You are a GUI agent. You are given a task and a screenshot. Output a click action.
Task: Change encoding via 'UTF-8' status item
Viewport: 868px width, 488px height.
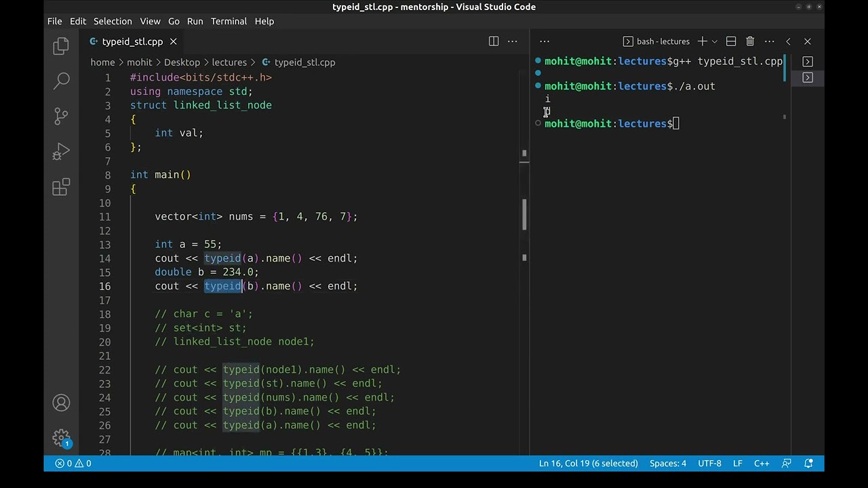point(710,464)
